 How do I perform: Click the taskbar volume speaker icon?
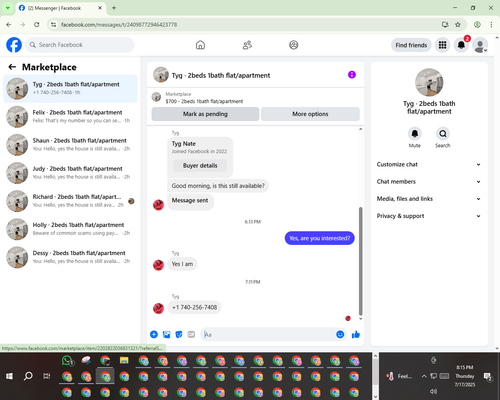(433, 391)
